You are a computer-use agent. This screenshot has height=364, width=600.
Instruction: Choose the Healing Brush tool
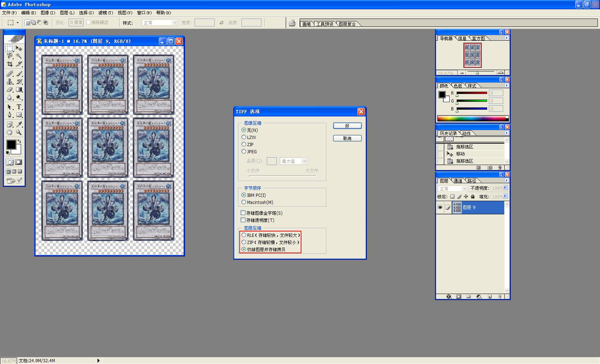10,74
